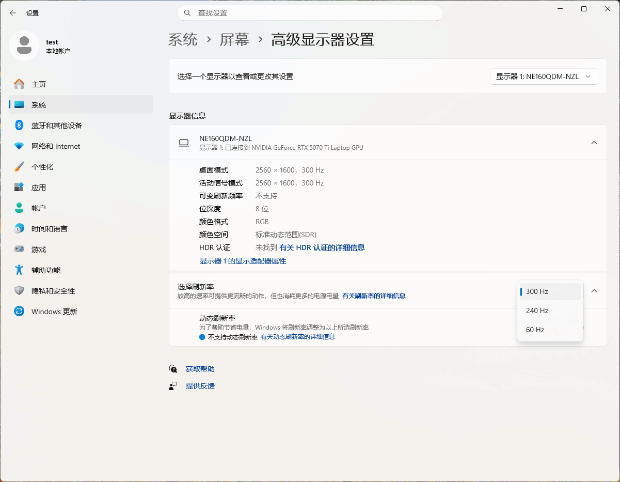Viewport: 620px width, 482px height.
Task: Click the Privacy shield icon
Action: [19, 291]
